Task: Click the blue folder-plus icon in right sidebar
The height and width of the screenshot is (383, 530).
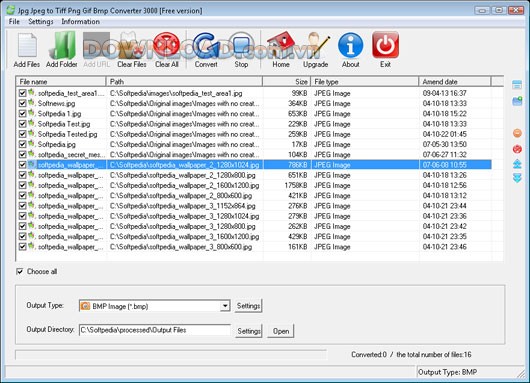Action: (x=517, y=101)
